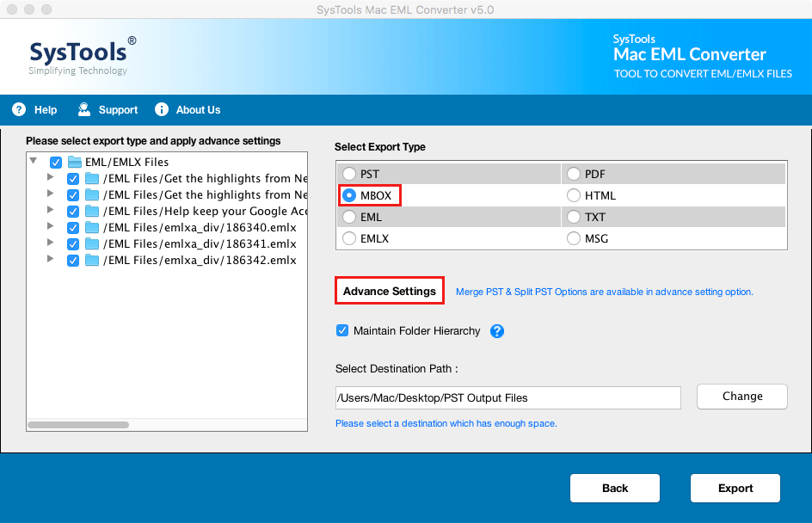Select the TXT export type

point(573,217)
